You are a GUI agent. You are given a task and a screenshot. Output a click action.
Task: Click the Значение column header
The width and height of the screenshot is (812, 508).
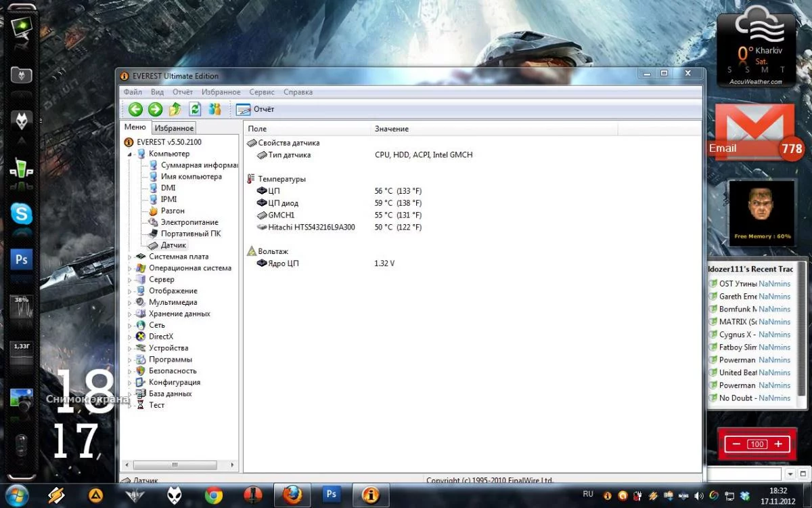click(392, 129)
